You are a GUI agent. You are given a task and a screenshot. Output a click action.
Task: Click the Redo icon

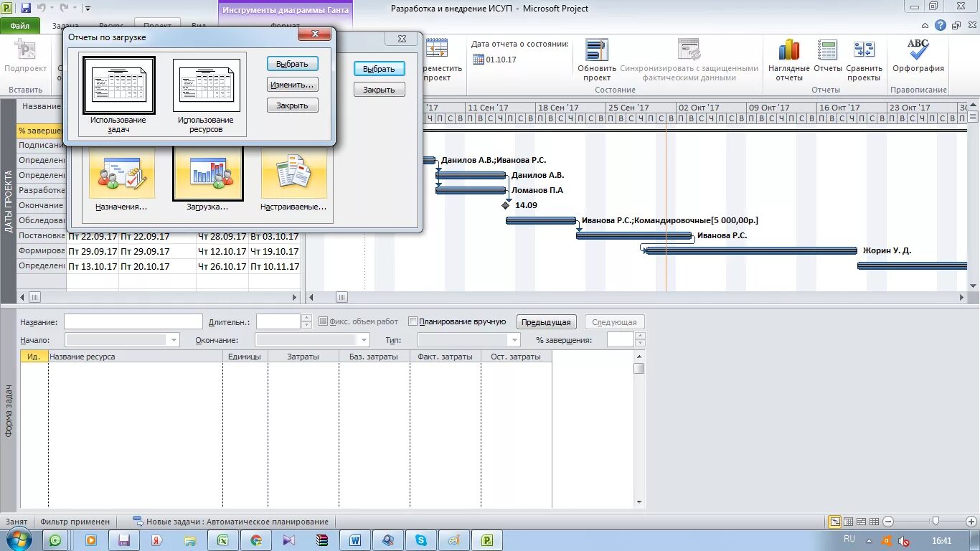pos(65,8)
